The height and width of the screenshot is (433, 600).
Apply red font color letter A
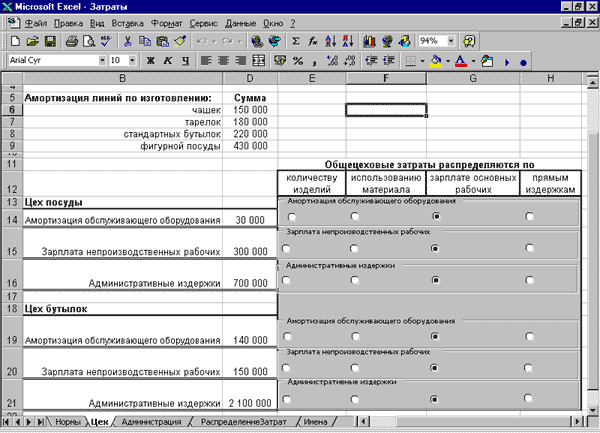coord(461,60)
